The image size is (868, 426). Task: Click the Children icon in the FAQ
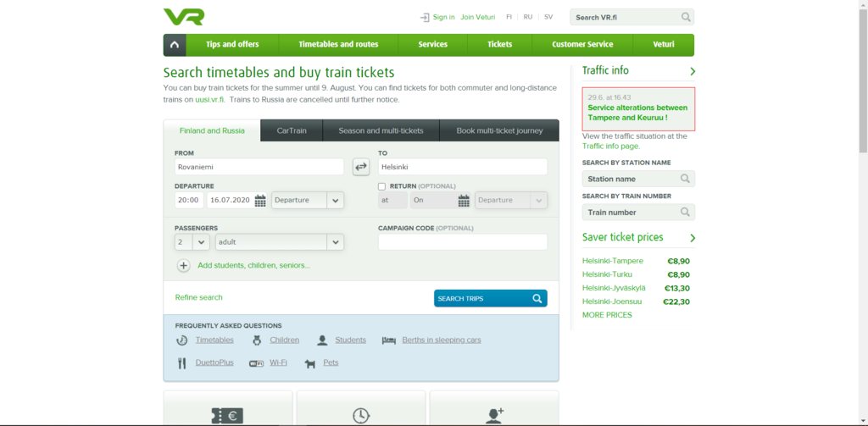(x=256, y=340)
